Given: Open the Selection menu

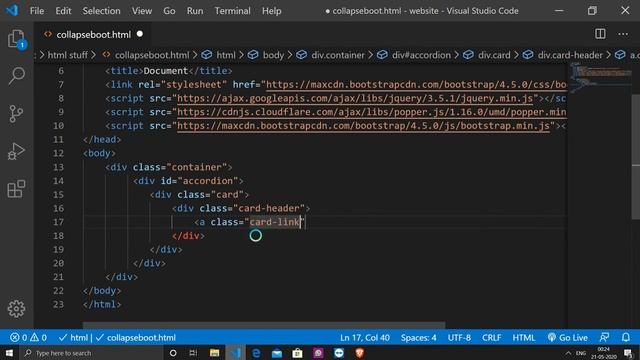Looking at the screenshot, I should (101, 11).
